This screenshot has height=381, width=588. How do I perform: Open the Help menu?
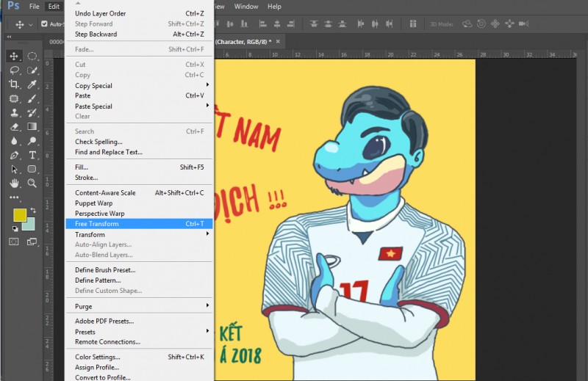point(274,7)
